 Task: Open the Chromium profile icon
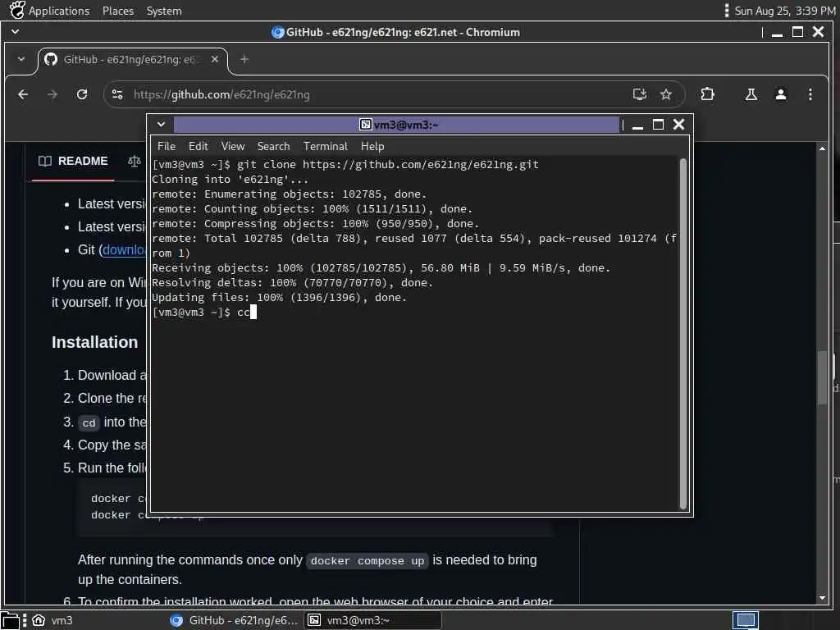point(781,95)
